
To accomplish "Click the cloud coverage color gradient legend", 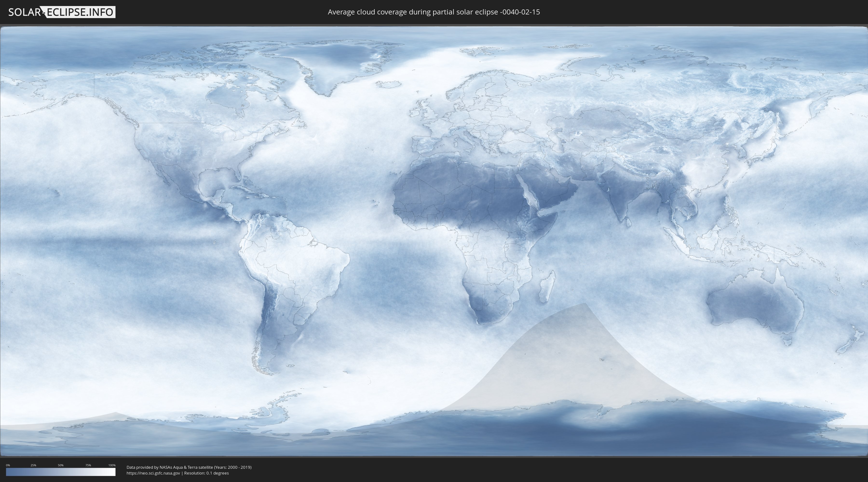I will pos(61,472).
